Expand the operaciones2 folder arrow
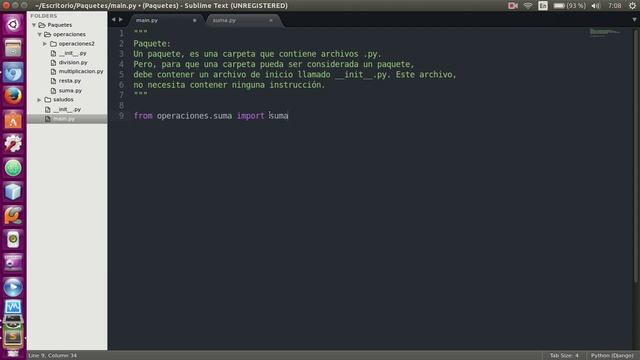This screenshot has width=640, height=360. pyautogui.click(x=45, y=44)
